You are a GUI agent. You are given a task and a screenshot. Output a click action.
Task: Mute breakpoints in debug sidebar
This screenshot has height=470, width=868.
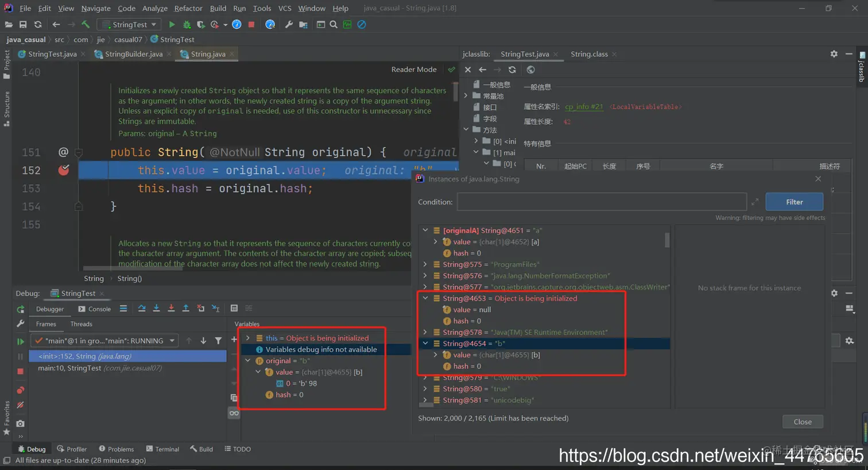(x=21, y=405)
